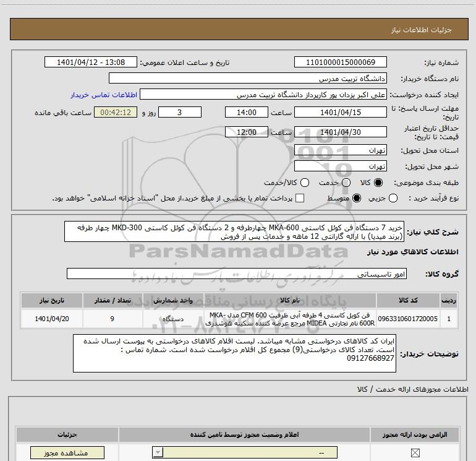Click the تاریخ نیاز column header

click(52, 300)
